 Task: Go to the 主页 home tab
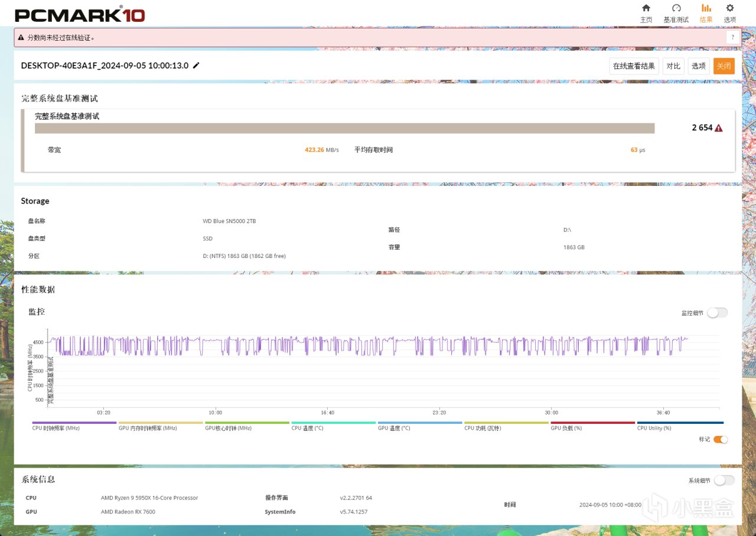(646, 13)
